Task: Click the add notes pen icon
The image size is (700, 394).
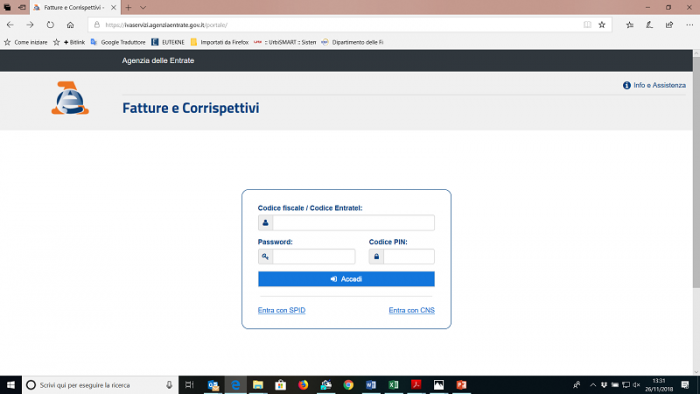Action: [650, 25]
